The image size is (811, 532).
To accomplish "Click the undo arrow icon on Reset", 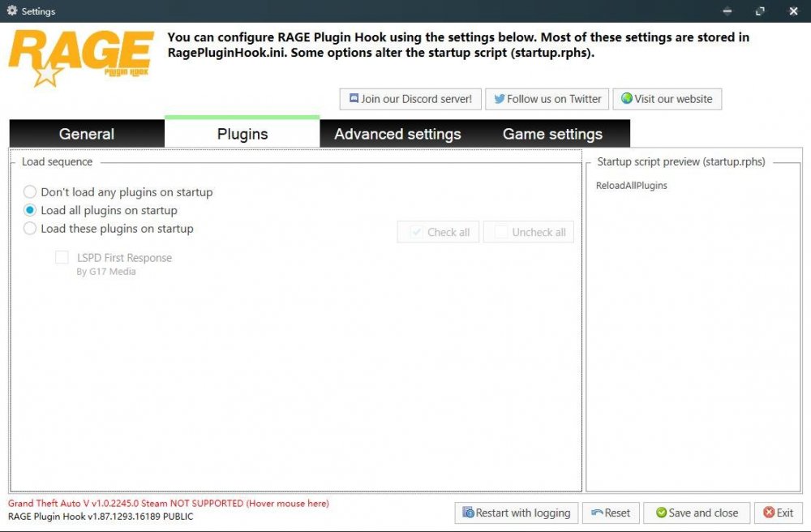I will point(597,513).
